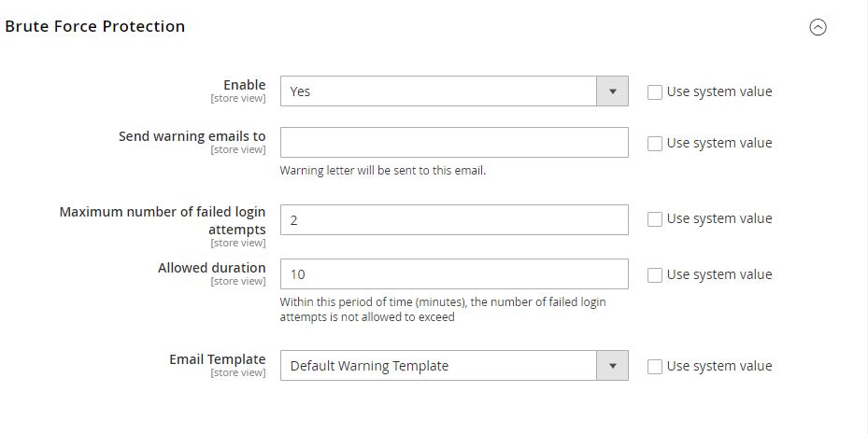Click the Enable field label

(x=244, y=85)
